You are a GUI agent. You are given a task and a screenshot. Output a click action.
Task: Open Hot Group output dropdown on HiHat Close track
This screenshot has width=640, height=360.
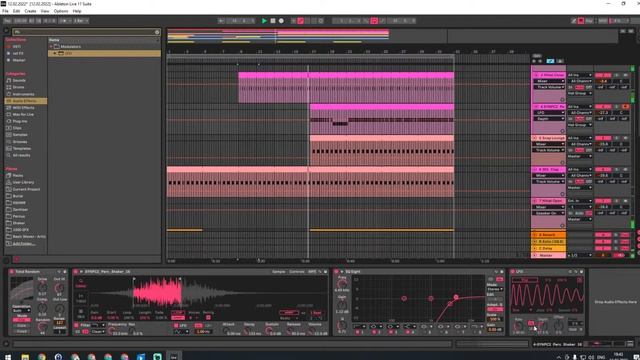point(580,93)
